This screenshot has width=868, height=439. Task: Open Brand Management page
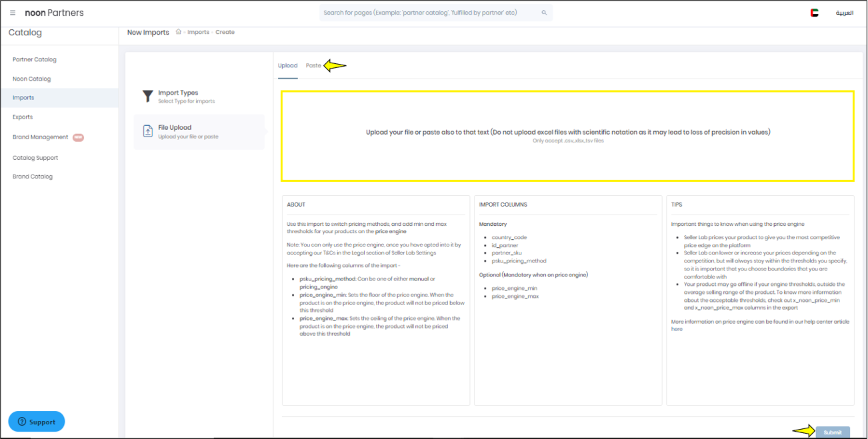tap(40, 137)
